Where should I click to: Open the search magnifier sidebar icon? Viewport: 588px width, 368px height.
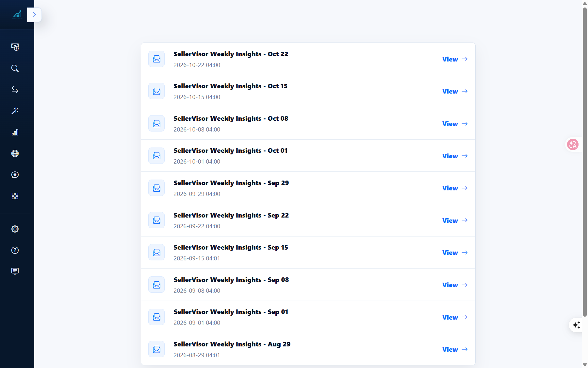(x=15, y=68)
